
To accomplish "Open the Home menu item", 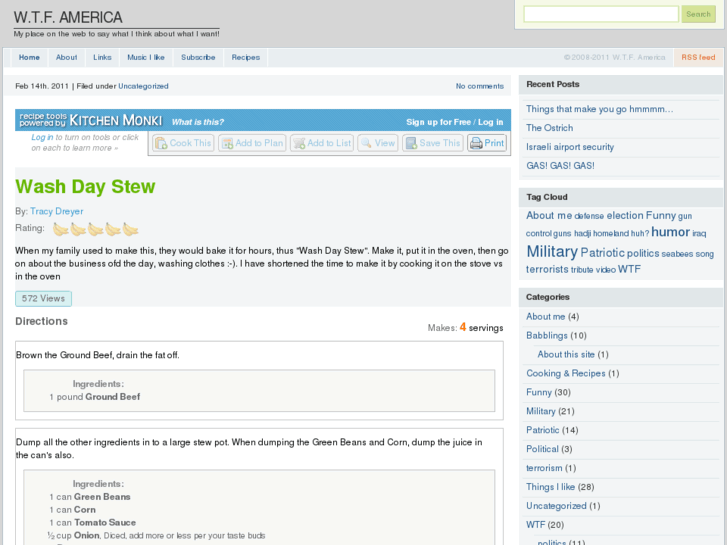I will 29,58.
